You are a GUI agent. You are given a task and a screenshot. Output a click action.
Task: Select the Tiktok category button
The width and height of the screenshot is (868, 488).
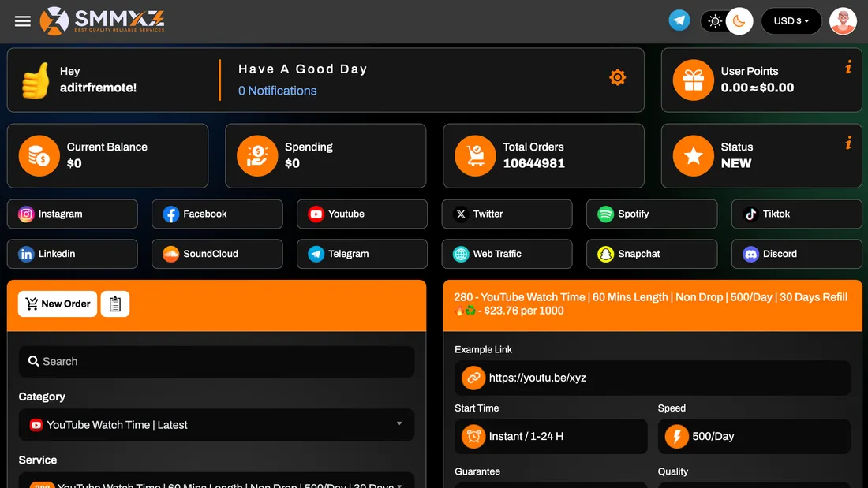[x=796, y=214]
